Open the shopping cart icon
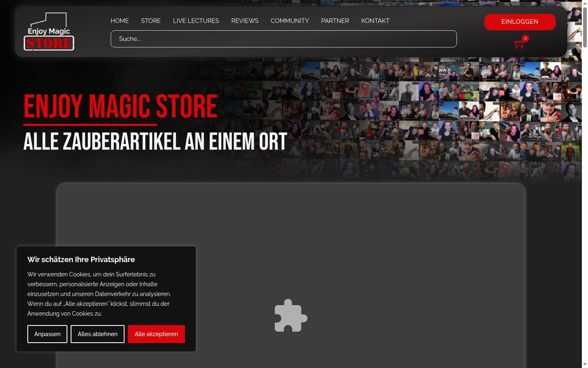Viewport: 588px width, 368px height. (x=519, y=44)
